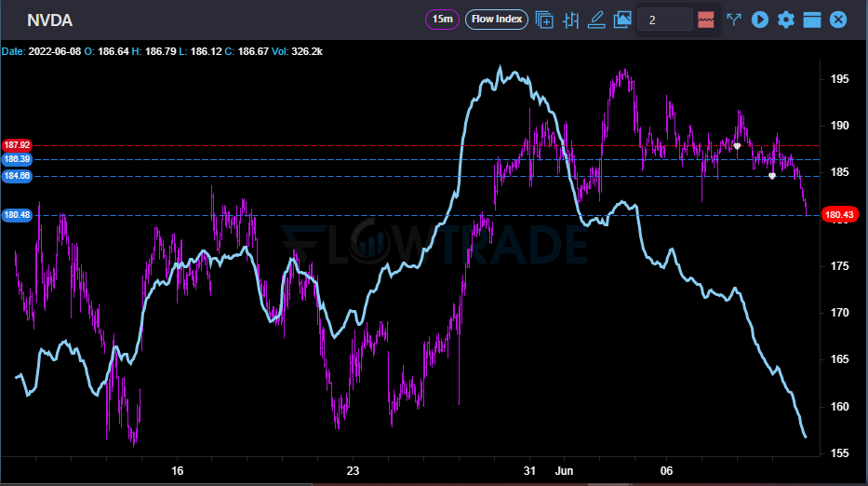Screen dimensions: 868x486
Task: Click the NVDA ticker symbol
Action: (x=50, y=20)
